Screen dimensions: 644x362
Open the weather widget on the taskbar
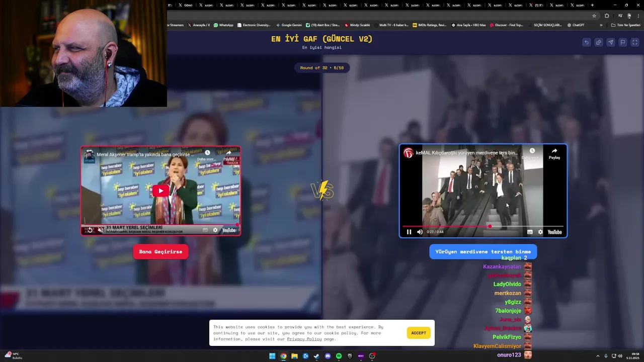click(13, 355)
